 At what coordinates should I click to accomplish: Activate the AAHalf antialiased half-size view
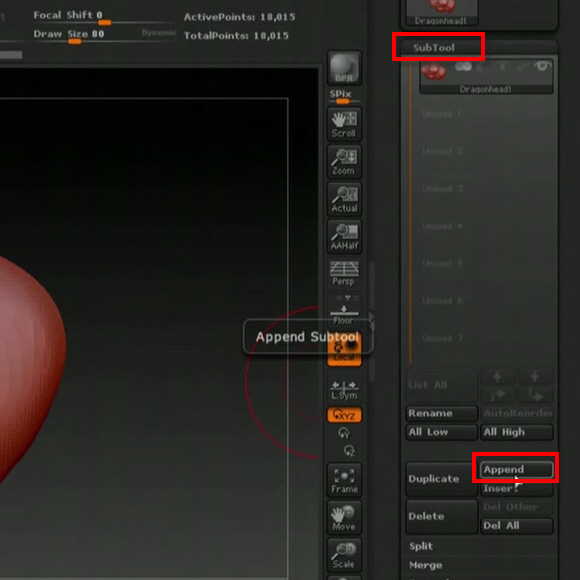[x=344, y=236]
